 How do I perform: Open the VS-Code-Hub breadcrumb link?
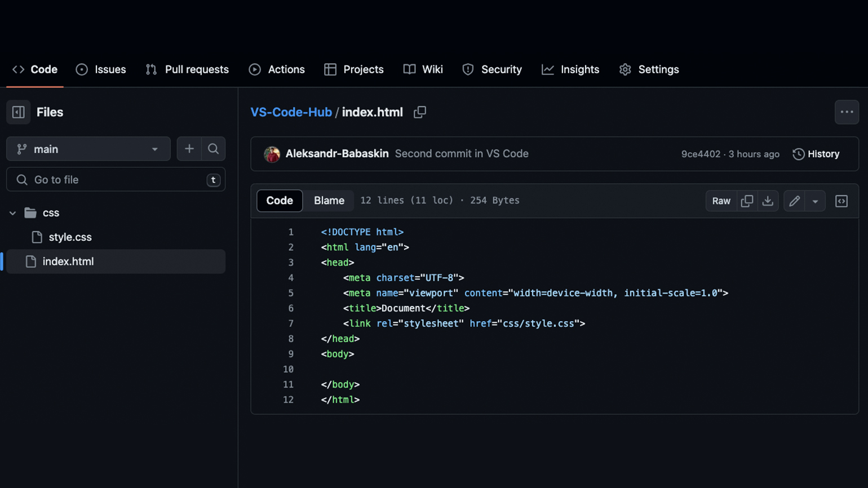coord(291,112)
